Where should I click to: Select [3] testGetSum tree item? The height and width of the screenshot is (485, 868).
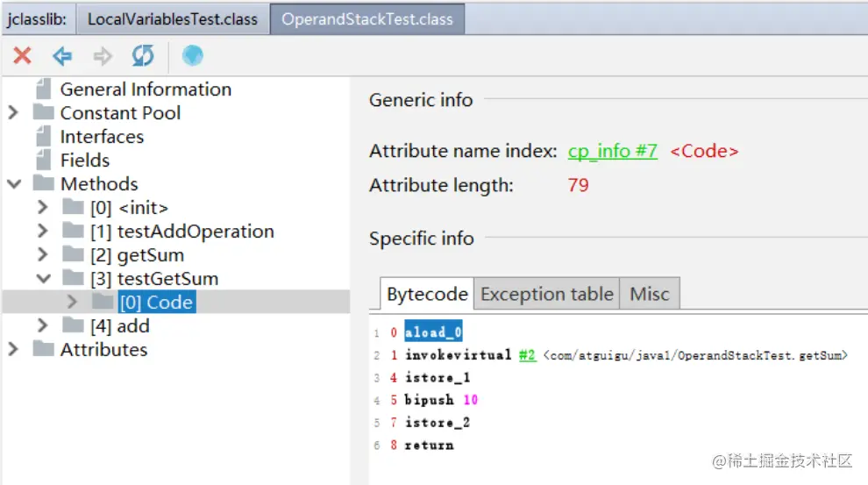point(154,279)
